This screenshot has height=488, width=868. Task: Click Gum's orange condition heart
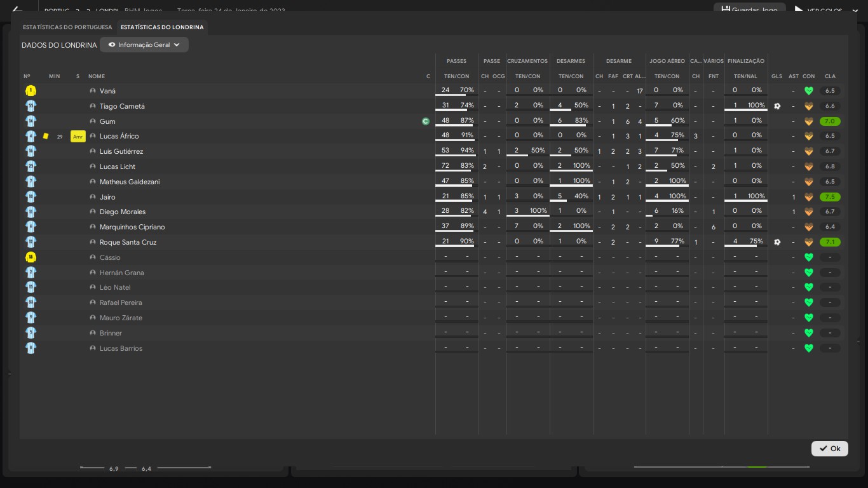click(809, 121)
